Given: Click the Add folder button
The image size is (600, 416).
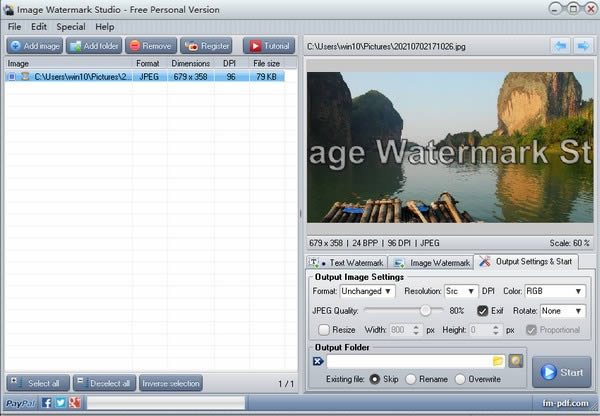Looking at the screenshot, I should coord(94,46).
